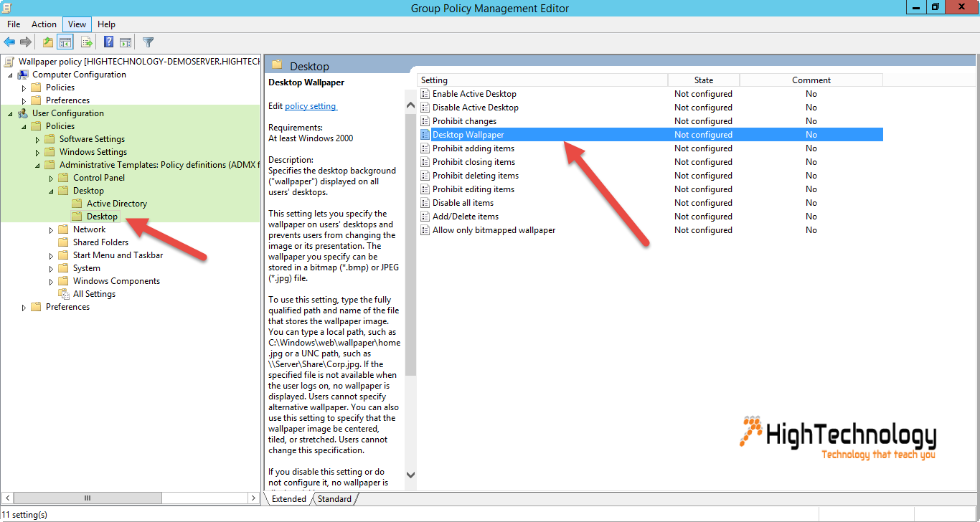Select the 'Prohibit changes' setting name

click(464, 121)
